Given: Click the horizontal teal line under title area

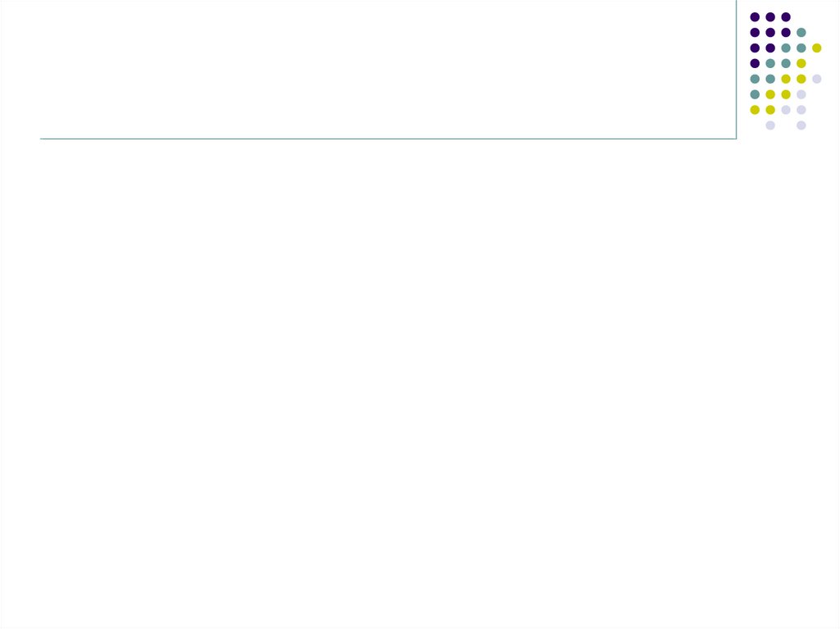Looking at the screenshot, I should 388,139.
